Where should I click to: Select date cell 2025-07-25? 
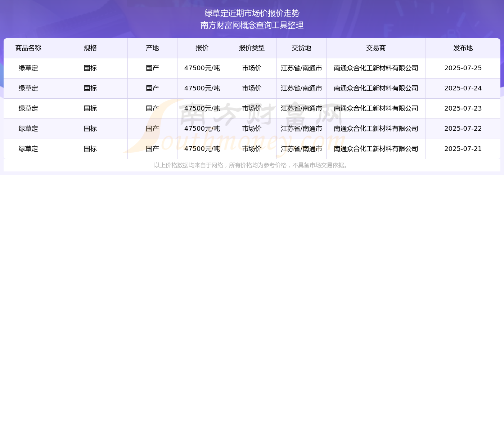tap(463, 68)
